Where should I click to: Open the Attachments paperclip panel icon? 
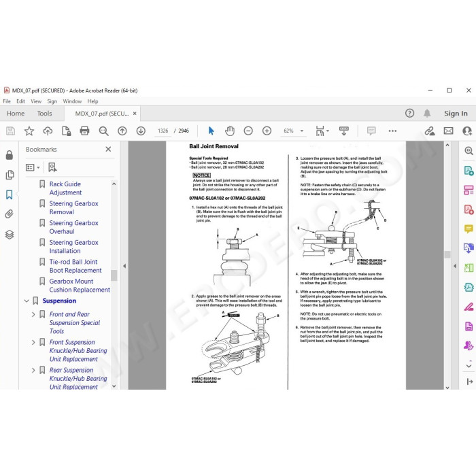[x=10, y=214]
